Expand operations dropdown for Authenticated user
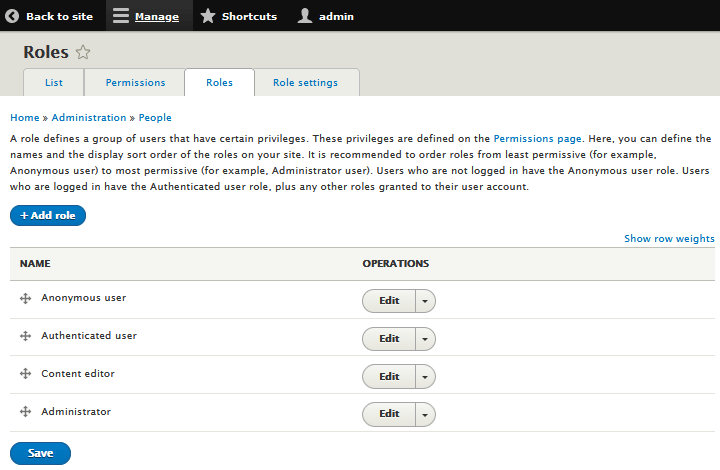Viewport: 720px width, 470px height. click(x=425, y=339)
